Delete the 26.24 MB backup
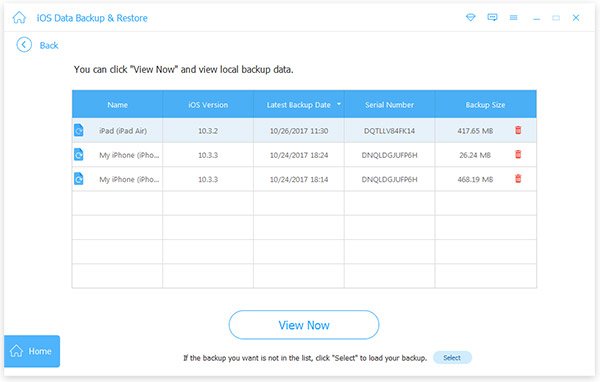This screenshot has height=382, width=600. 518,154
